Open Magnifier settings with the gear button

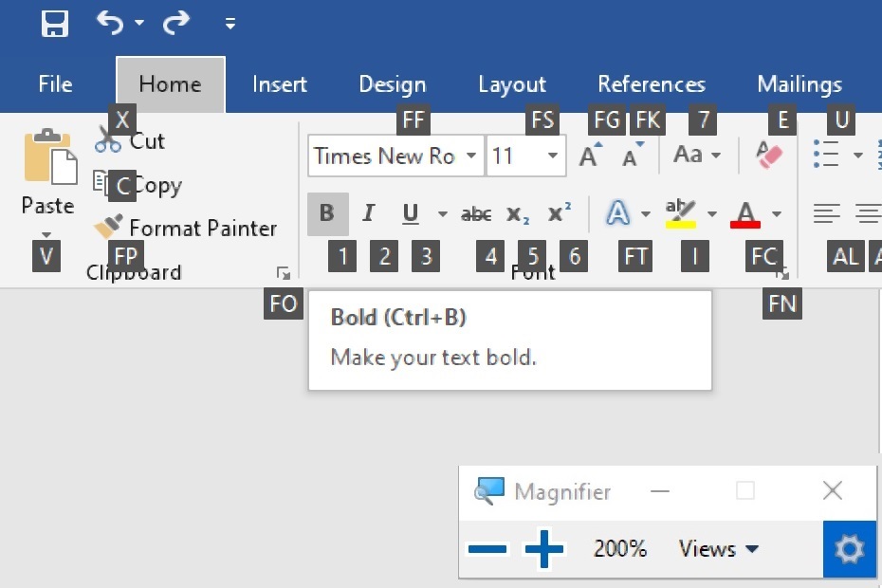(x=849, y=549)
